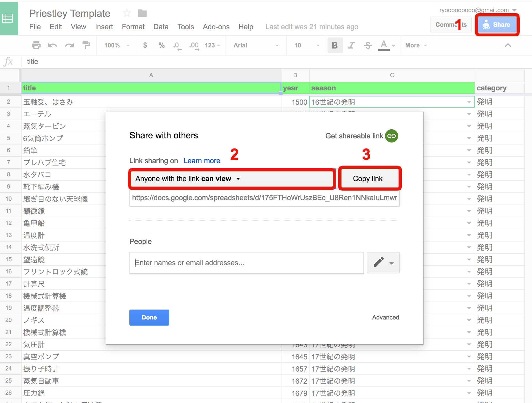Follow the Learn more link

pos(202,161)
